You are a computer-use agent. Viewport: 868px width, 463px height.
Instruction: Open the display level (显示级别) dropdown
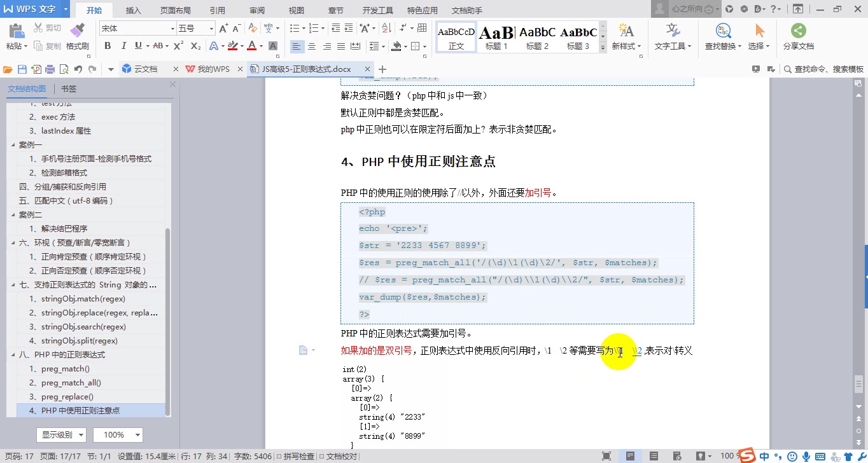click(x=62, y=435)
